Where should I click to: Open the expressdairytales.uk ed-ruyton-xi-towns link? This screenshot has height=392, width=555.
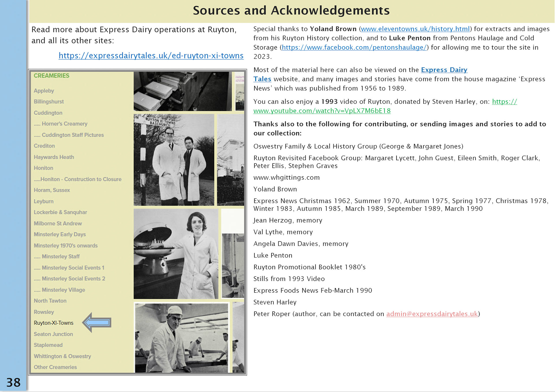[151, 55]
